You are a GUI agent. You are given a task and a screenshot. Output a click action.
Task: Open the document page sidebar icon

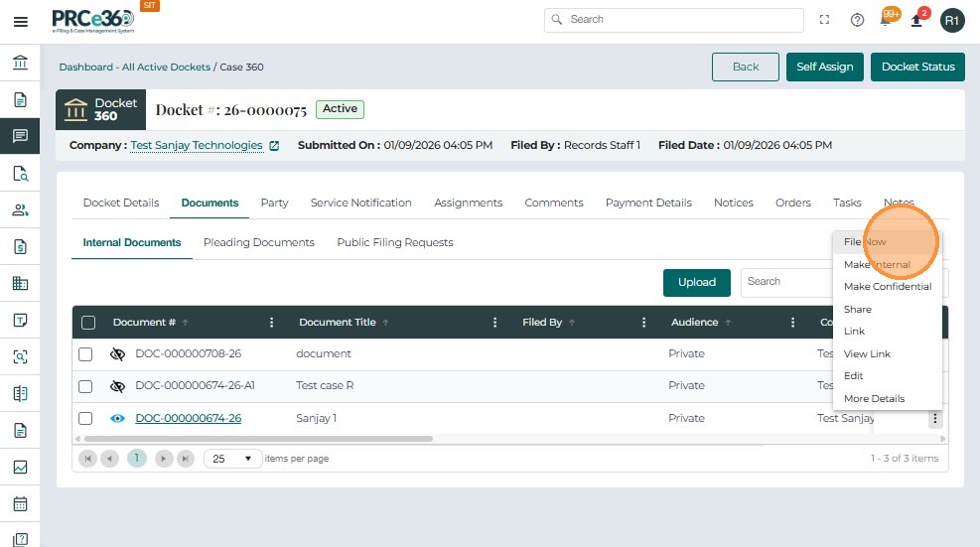coord(20,99)
